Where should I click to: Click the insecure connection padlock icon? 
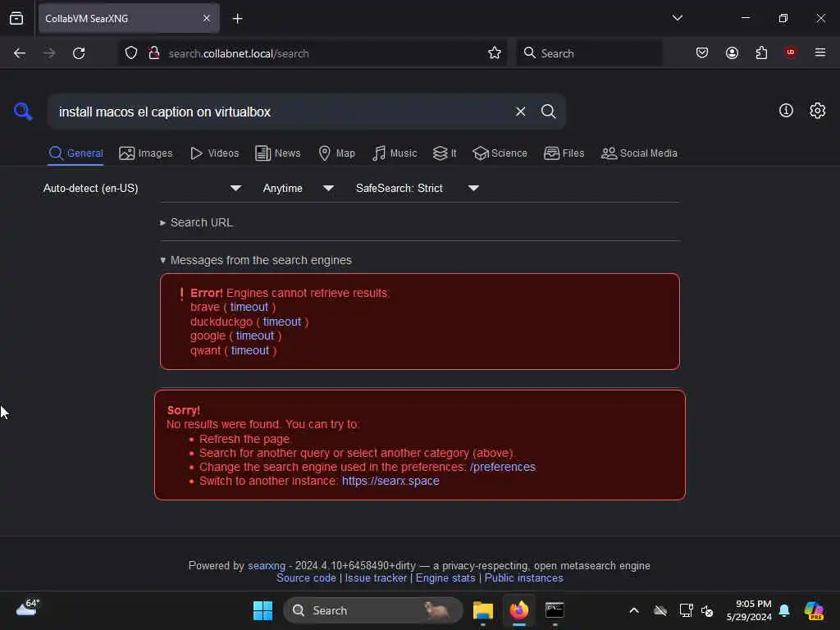(153, 53)
